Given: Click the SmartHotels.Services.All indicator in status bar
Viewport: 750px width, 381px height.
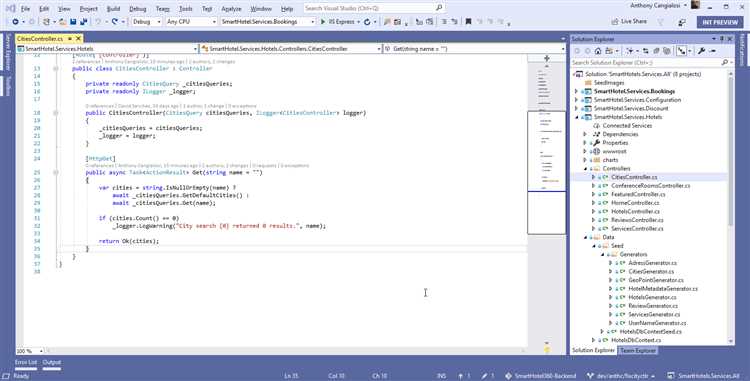Looking at the screenshot, I should coord(703,376).
